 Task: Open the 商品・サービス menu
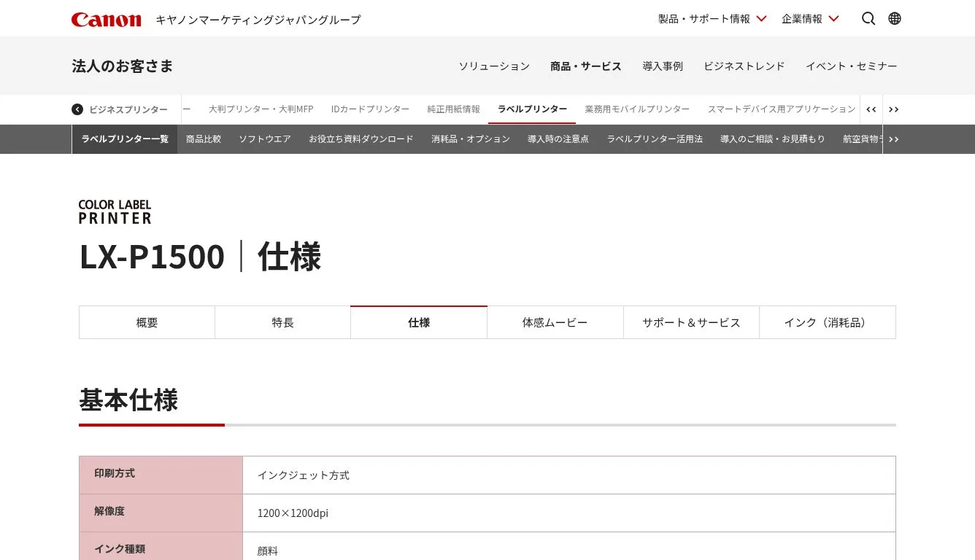(x=586, y=66)
